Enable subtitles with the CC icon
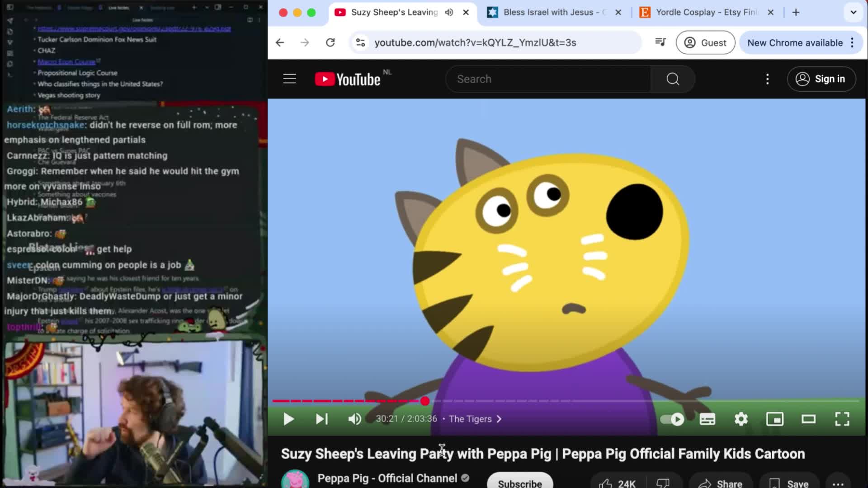The image size is (868, 488). click(x=708, y=419)
